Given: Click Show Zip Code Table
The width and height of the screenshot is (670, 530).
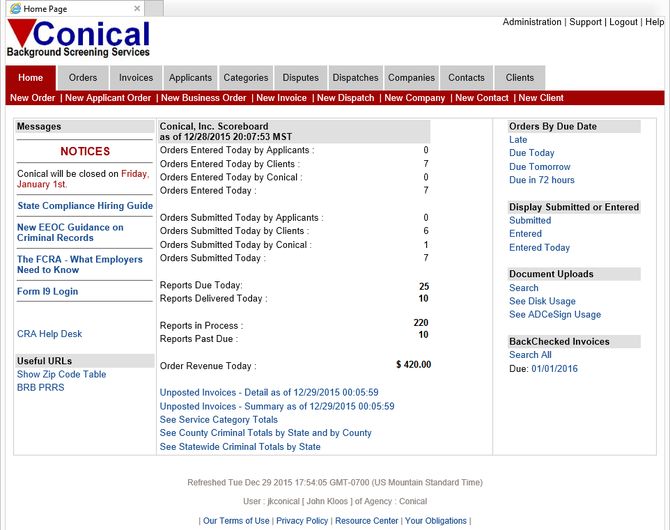Looking at the screenshot, I should click(61, 374).
